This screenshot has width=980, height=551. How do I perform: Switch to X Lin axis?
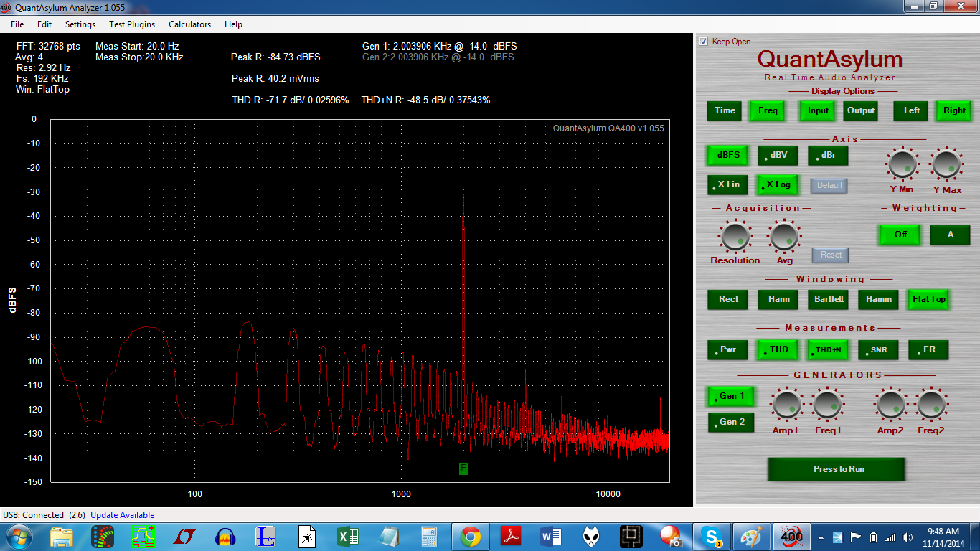point(727,184)
